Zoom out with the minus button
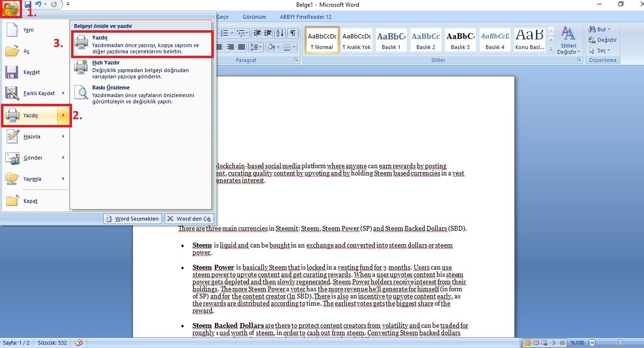Screen dimensions: 644x348 pyautogui.click(x=592, y=343)
